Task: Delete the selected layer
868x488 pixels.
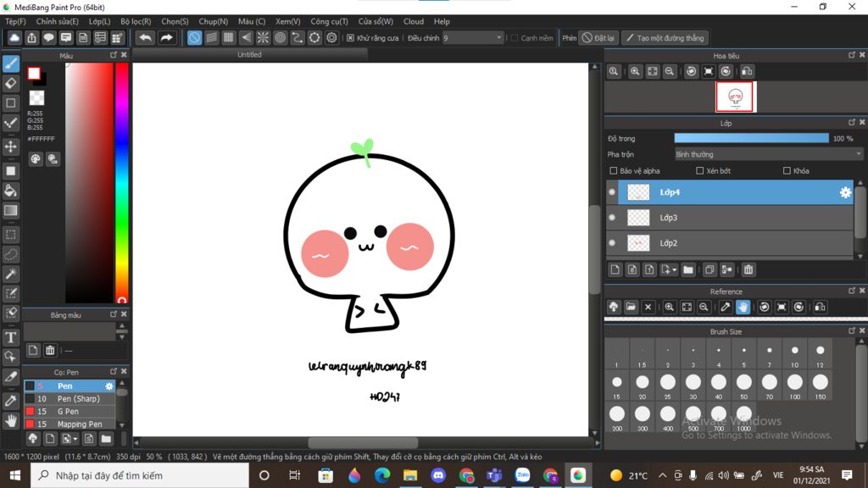Action: (x=748, y=269)
